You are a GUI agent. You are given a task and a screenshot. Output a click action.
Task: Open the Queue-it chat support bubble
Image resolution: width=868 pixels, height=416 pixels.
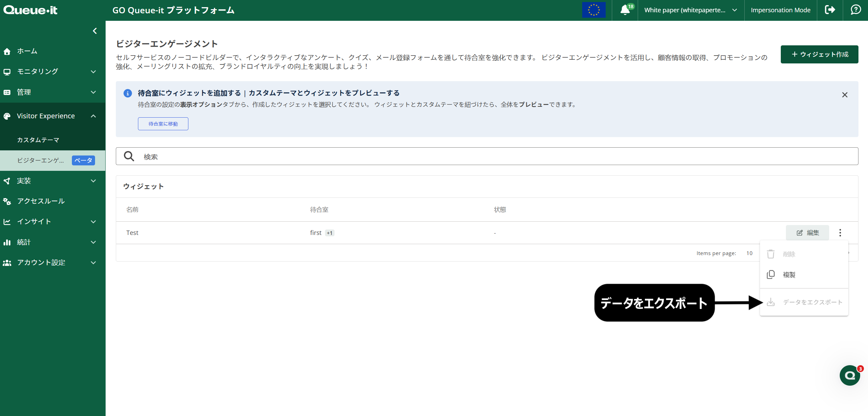point(850,375)
